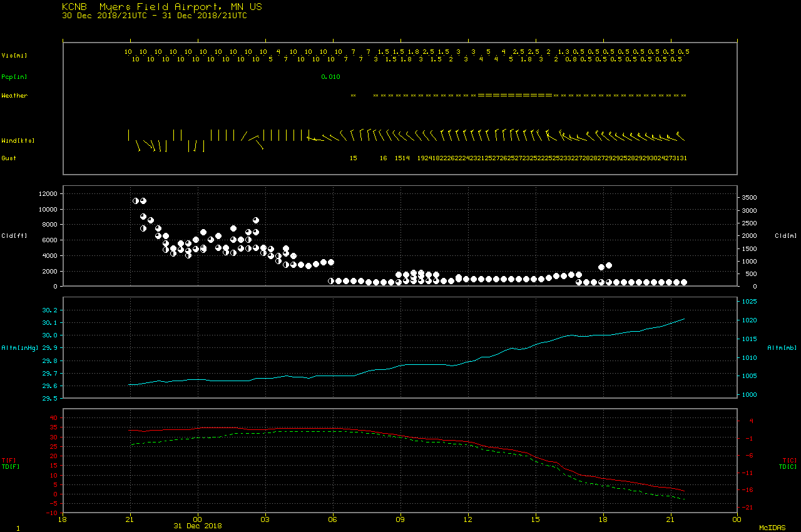801x532 pixels.
Task: Click the 1005 millibar tick
Action: click(x=750, y=376)
